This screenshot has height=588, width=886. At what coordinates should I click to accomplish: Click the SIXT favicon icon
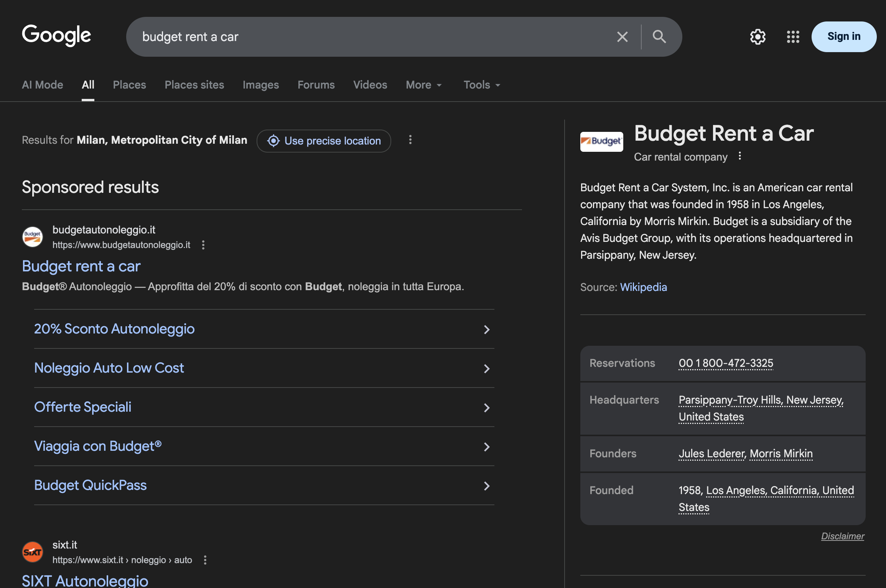33,552
